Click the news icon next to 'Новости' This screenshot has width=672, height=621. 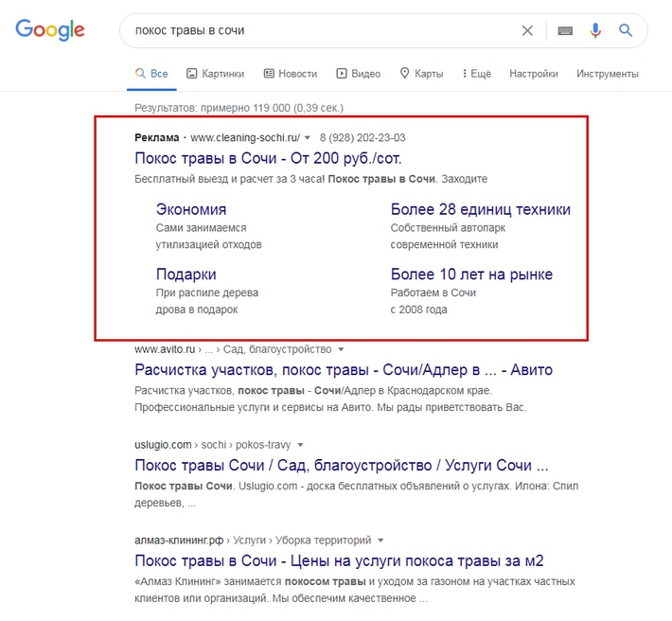[269, 74]
